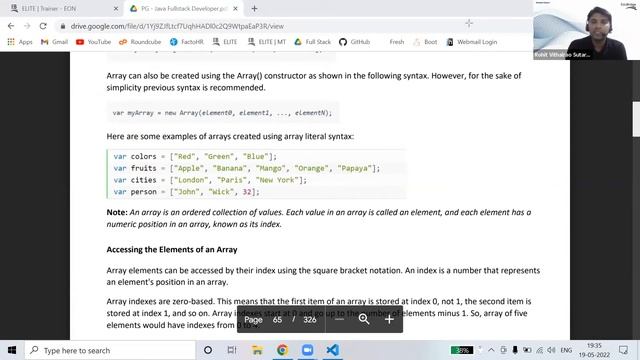Click the 'Note:' label in the document
The image size is (640, 360).
point(117,212)
